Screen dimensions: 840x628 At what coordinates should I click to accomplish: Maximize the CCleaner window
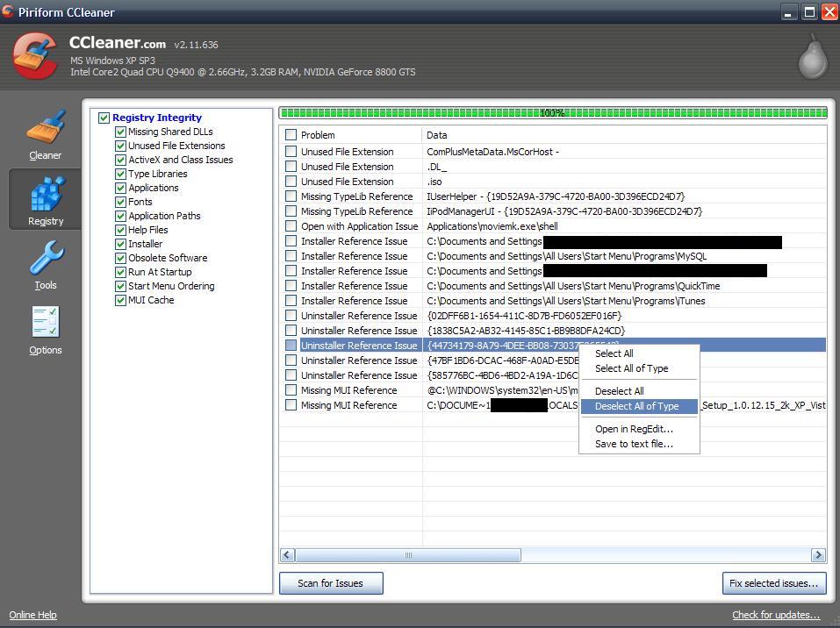[x=809, y=11]
